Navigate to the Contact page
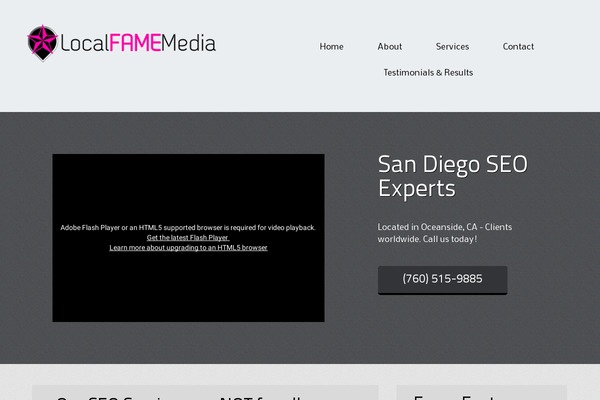 click(x=518, y=47)
